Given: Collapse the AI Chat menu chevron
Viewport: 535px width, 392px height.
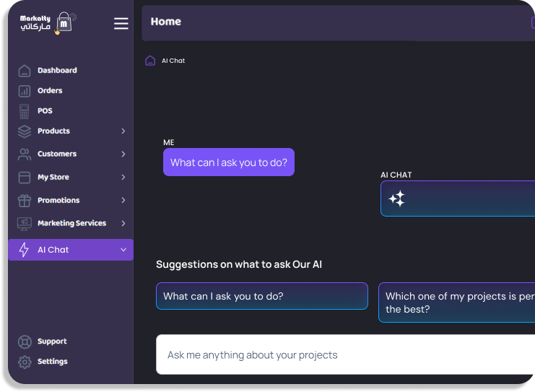Looking at the screenshot, I should (123, 250).
